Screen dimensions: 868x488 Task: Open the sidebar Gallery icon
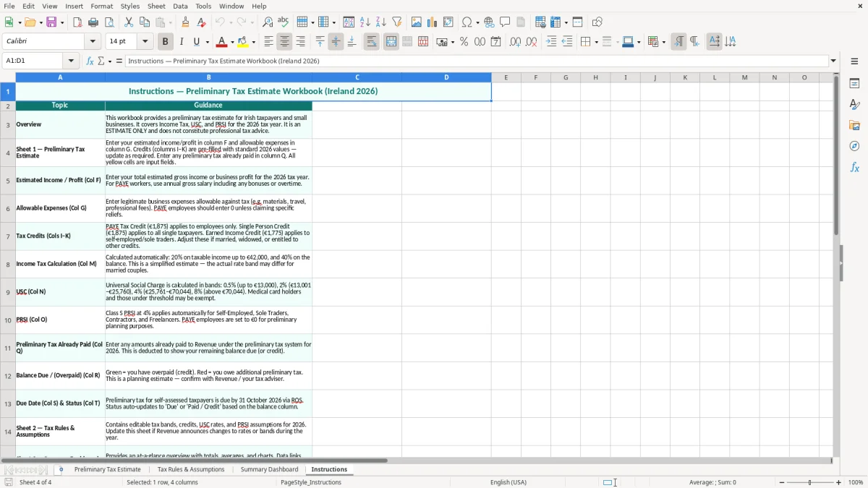click(854, 126)
